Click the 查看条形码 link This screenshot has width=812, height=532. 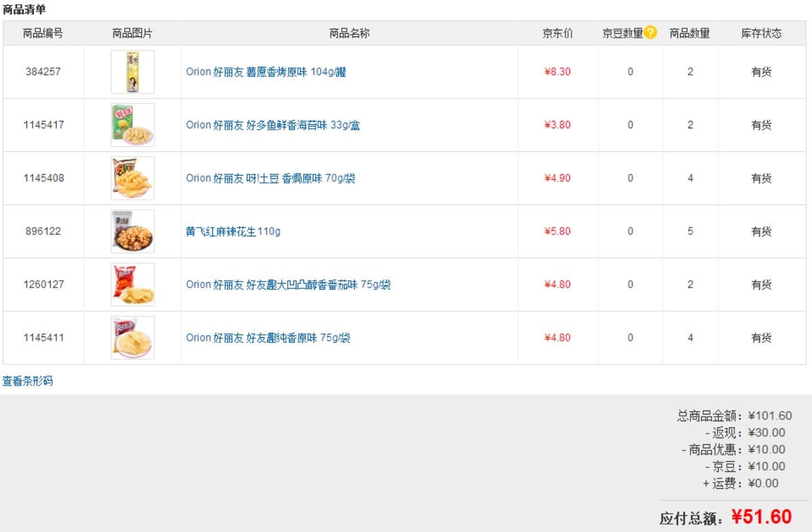click(28, 381)
